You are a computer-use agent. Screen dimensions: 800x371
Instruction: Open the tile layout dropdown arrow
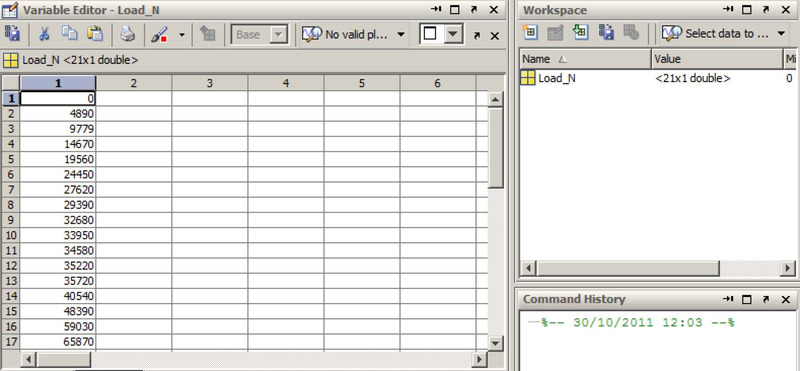[452, 34]
